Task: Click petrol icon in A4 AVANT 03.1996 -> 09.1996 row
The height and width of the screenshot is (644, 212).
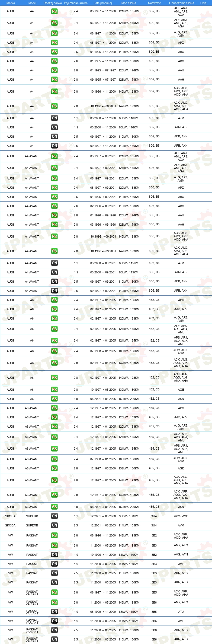Action: point(54,225)
